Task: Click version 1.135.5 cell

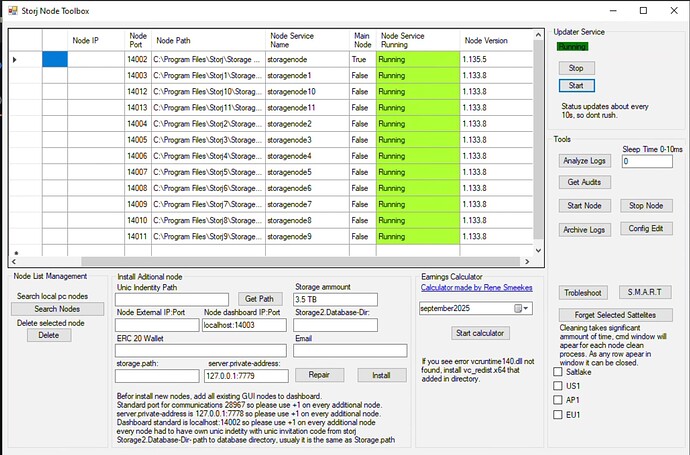Action: [x=496, y=59]
